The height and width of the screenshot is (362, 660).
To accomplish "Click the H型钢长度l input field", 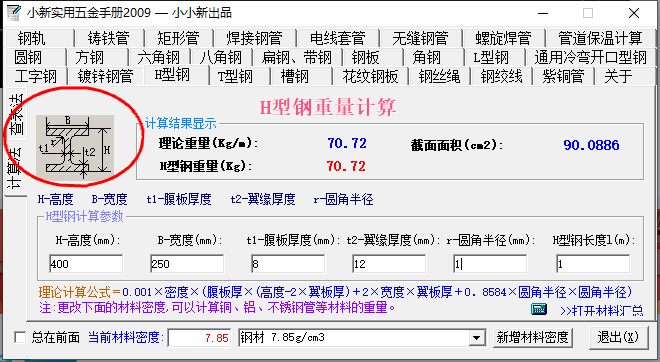I will [593, 264].
